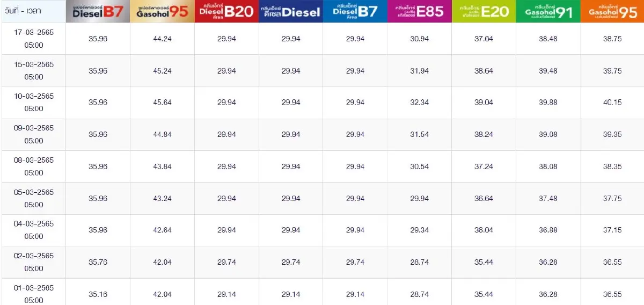This screenshot has width=644, height=305.
Task: Click the 39.08 Gasohol 91 price
Action: click(x=548, y=134)
